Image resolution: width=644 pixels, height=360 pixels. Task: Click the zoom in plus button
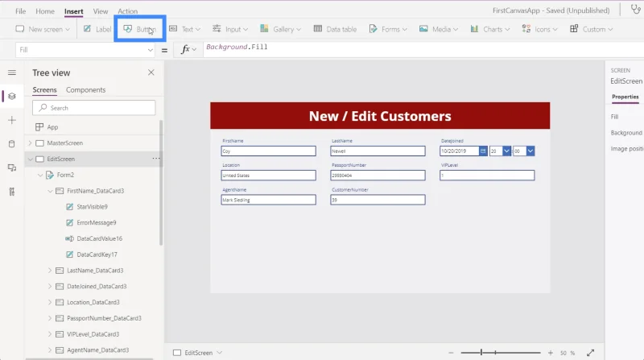(551, 353)
